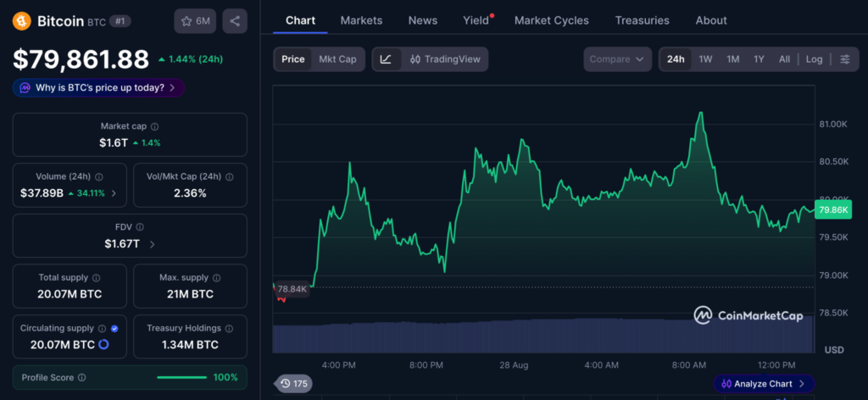Open the Market Cycles tab
This screenshot has width=868, height=400.
coord(551,20)
